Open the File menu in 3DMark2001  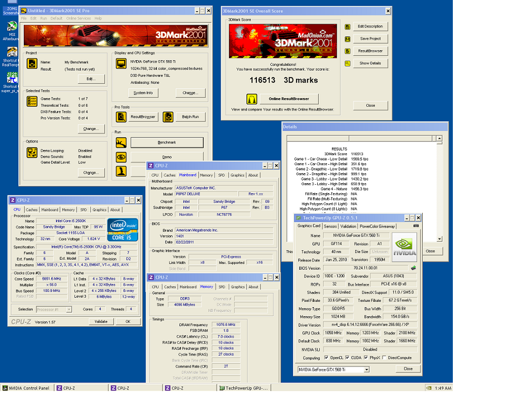tap(24, 18)
